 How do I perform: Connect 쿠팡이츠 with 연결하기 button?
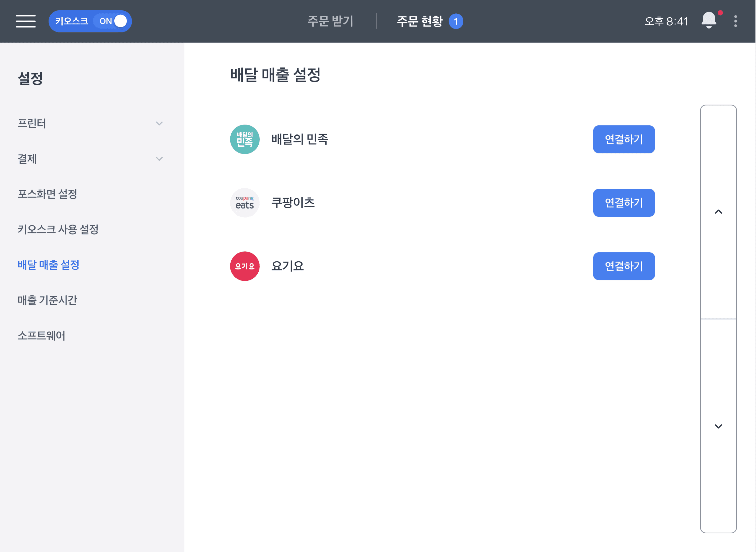coord(623,203)
